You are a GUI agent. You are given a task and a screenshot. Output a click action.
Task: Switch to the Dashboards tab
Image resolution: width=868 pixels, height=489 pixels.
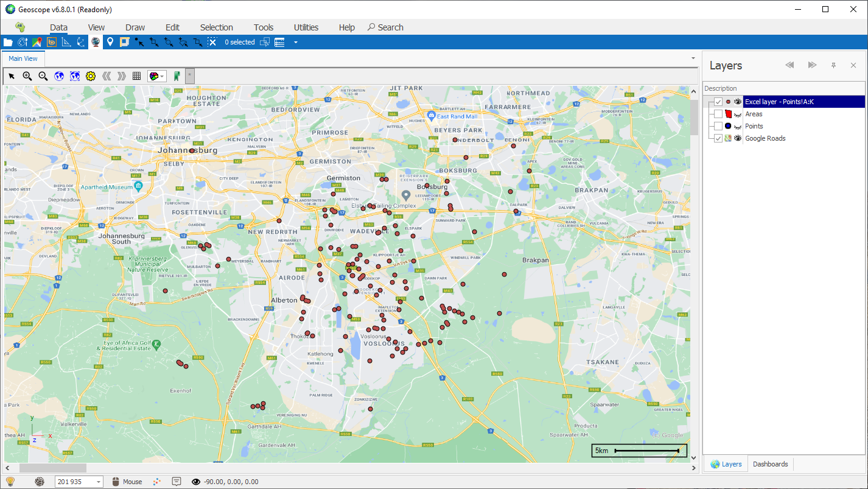pyautogui.click(x=770, y=464)
